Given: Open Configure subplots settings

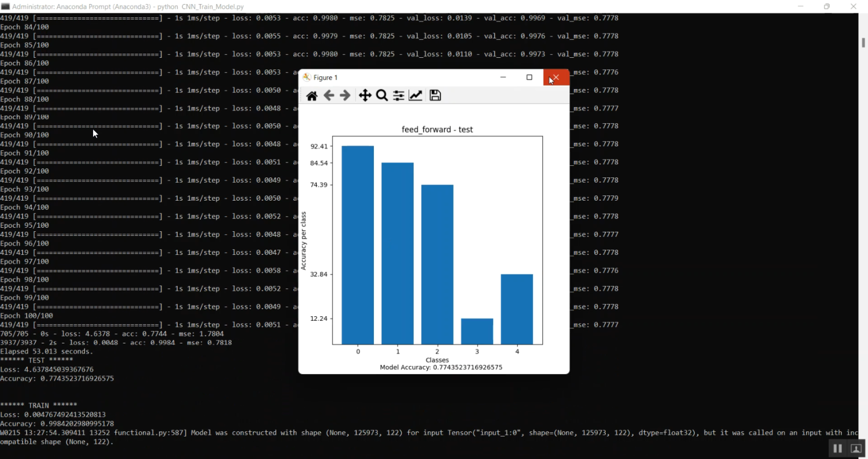Looking at the screenshot, I should click(x=399, y=96).
